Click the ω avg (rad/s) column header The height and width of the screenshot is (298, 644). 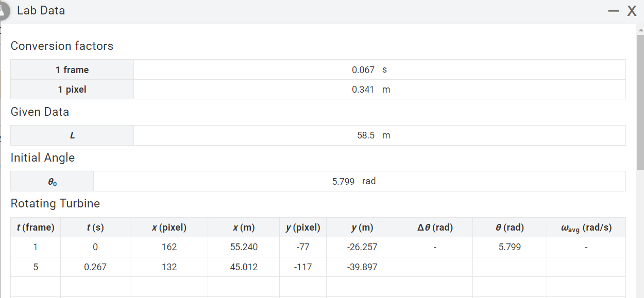coord(585,227)
